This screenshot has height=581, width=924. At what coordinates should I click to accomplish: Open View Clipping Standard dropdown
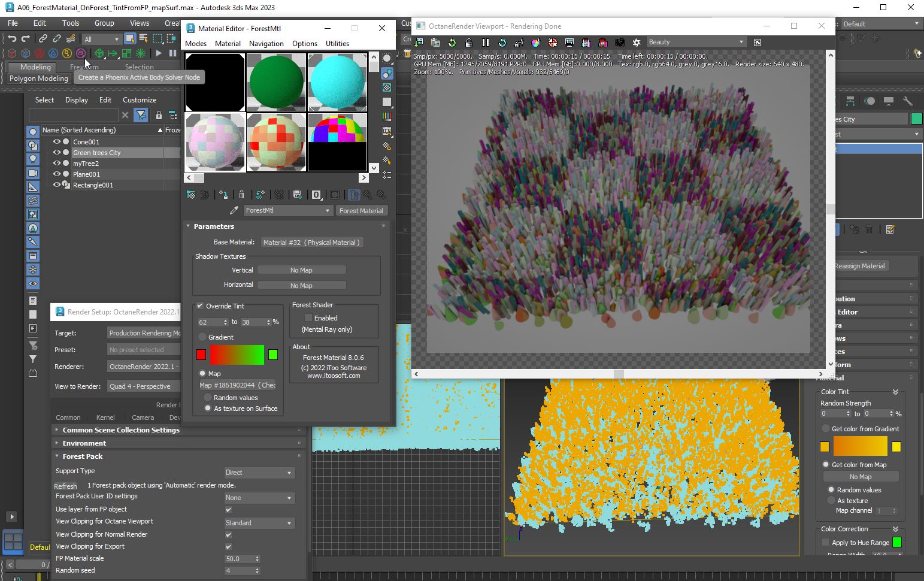coord(259,523)
